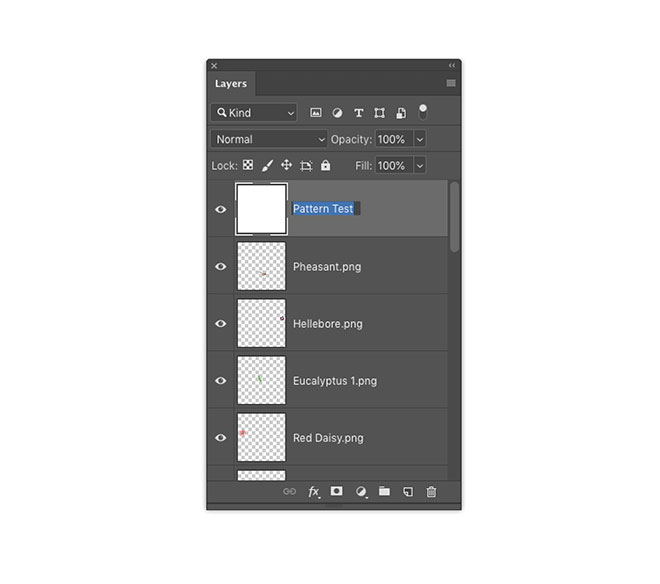Select the Eucalyptus 1.png layer thumbnail
Screen dimensions: 660x584
click(x=261, y=380)
